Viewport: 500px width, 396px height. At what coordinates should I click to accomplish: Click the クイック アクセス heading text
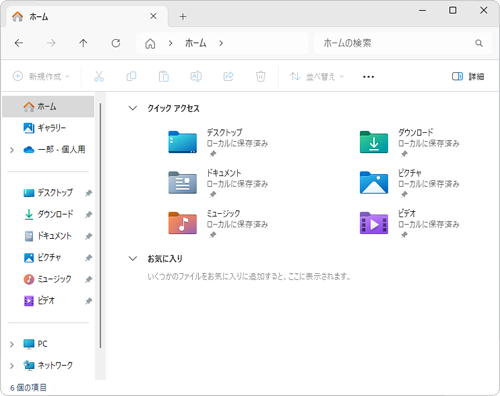(x=173, y=108)
